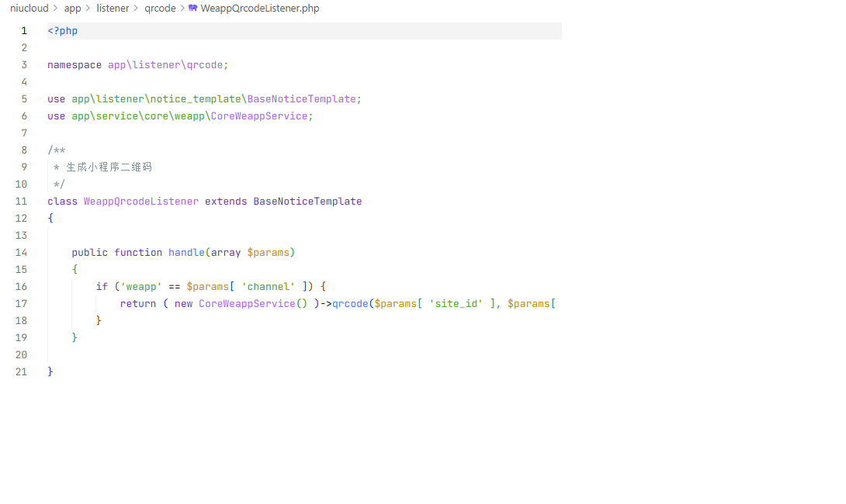Click the Chinese comment 生成小程序二维码
This screenshot has height=504, width=846.
coord(109,167)
